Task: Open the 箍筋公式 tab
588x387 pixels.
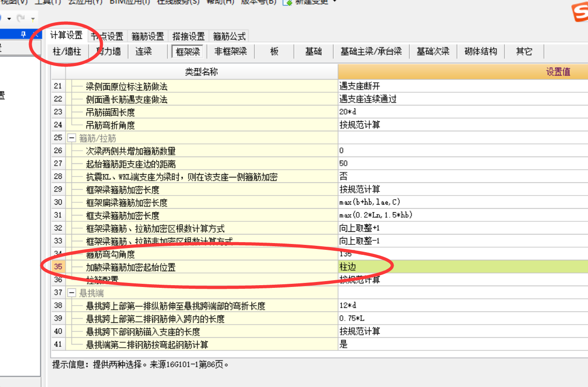Action: (229, 36)
